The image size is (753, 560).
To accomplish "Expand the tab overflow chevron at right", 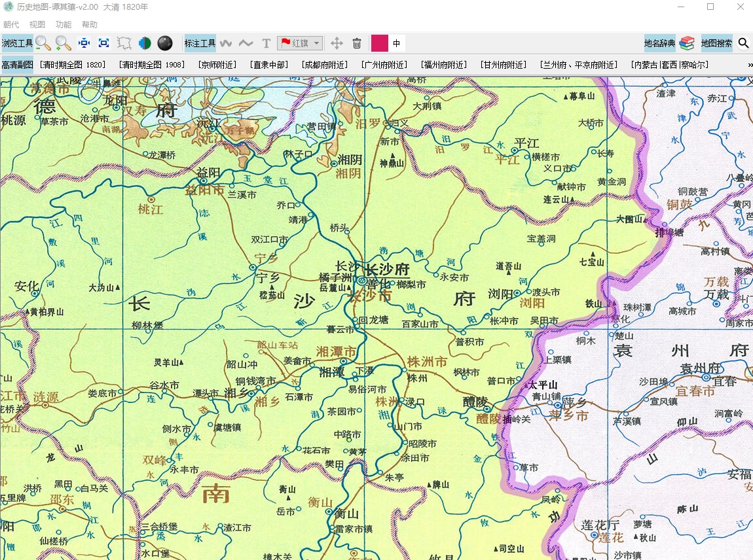I will 750,65.
